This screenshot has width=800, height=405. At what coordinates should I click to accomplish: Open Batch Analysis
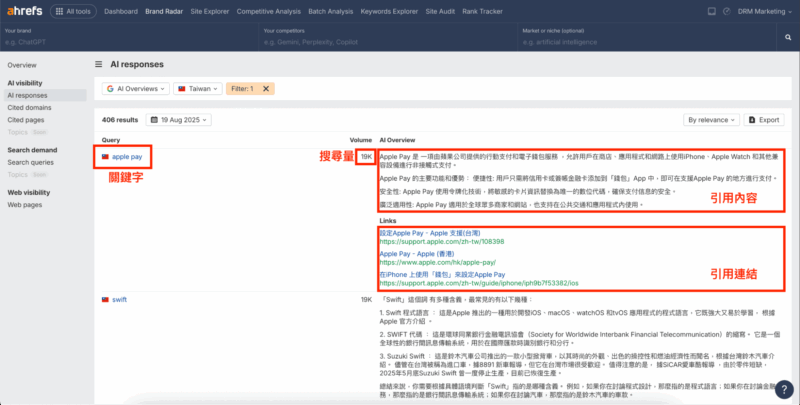pos(331,11)
